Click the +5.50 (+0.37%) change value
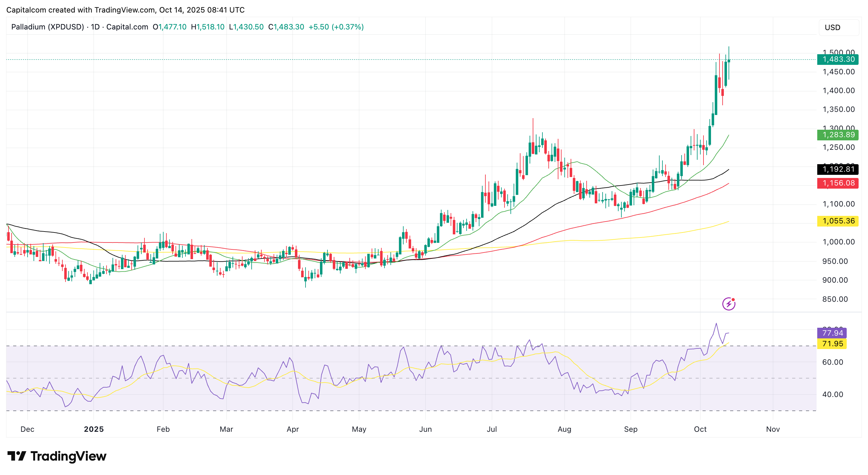868x475 pixels. pyautogui.click(x=336, y=27)
